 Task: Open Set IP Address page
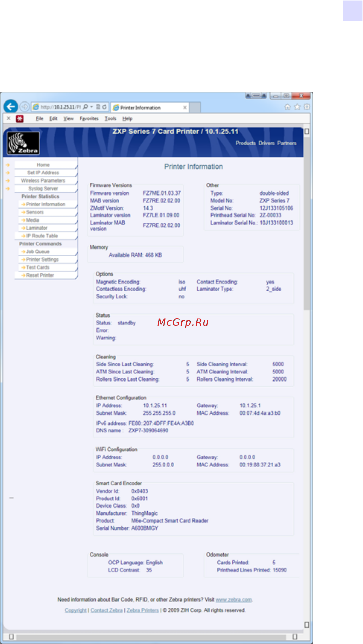coord(46,173)
